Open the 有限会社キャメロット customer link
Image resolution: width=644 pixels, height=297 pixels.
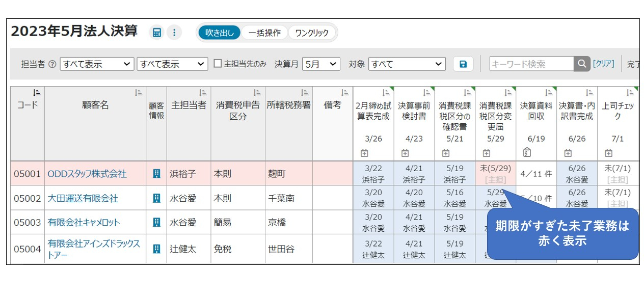84,223
